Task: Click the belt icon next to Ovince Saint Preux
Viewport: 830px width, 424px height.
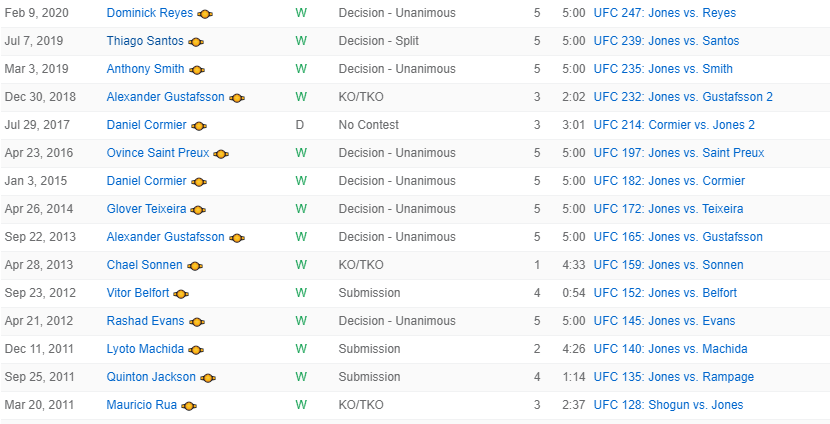Action: coord(221,154)
